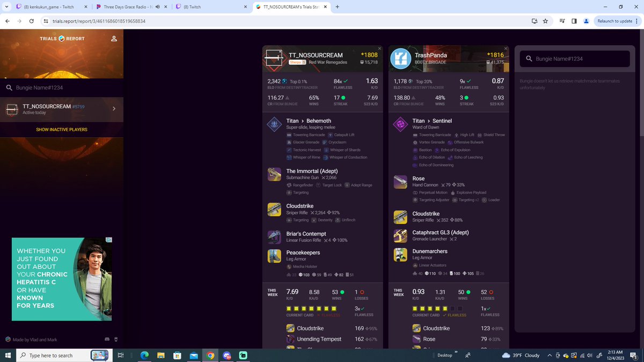Click the Windows taskbar search box
This screenshot has height=362, width=644.
pyautogui.click(x=64, y=355)
